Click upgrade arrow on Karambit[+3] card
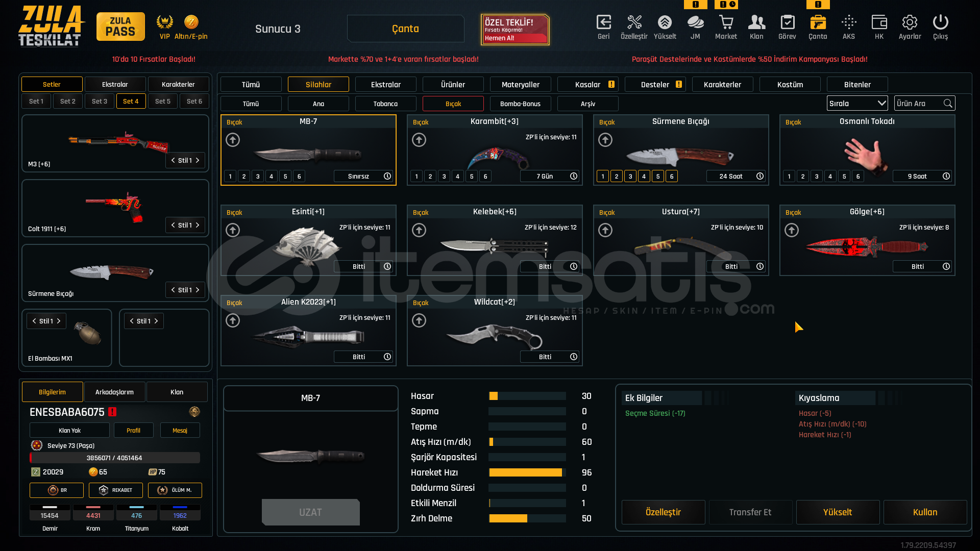980x551 pixels. tap(419, 140)
